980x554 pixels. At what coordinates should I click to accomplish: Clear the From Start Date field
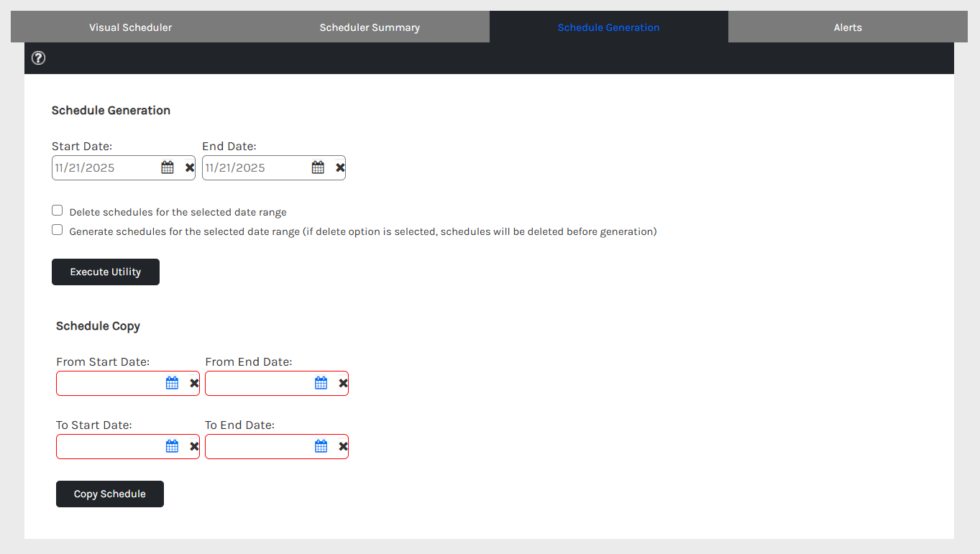click(x=194, y=383)
